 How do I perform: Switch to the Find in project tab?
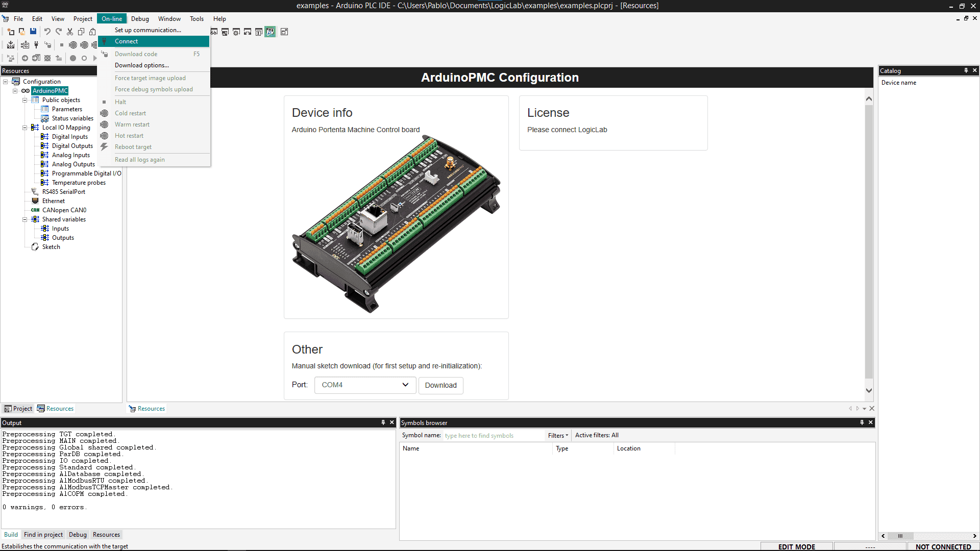tap(43, 535)
